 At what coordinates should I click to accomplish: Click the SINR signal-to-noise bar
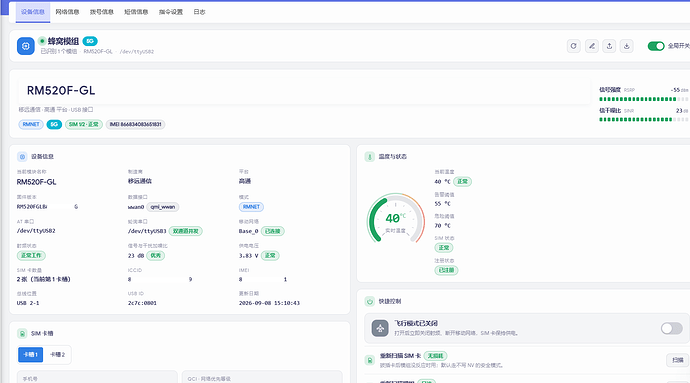coord(643,119)
